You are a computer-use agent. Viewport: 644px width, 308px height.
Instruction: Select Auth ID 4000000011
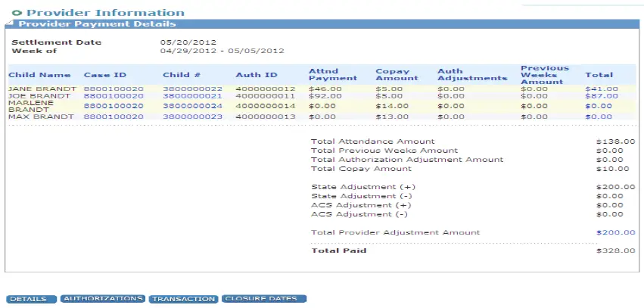click(x=266, y=96)
